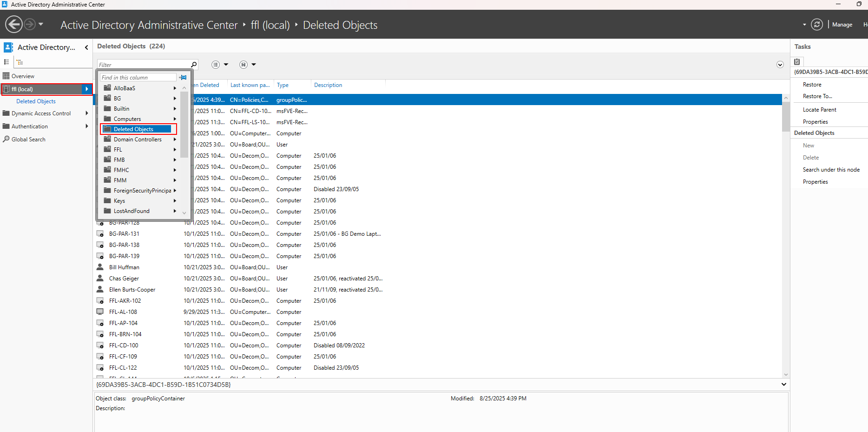Viewport: 868px width, 432px height.
Task: Select the BG-PAR-138 row
Action: pyautogui.click(x=439, y=245)
